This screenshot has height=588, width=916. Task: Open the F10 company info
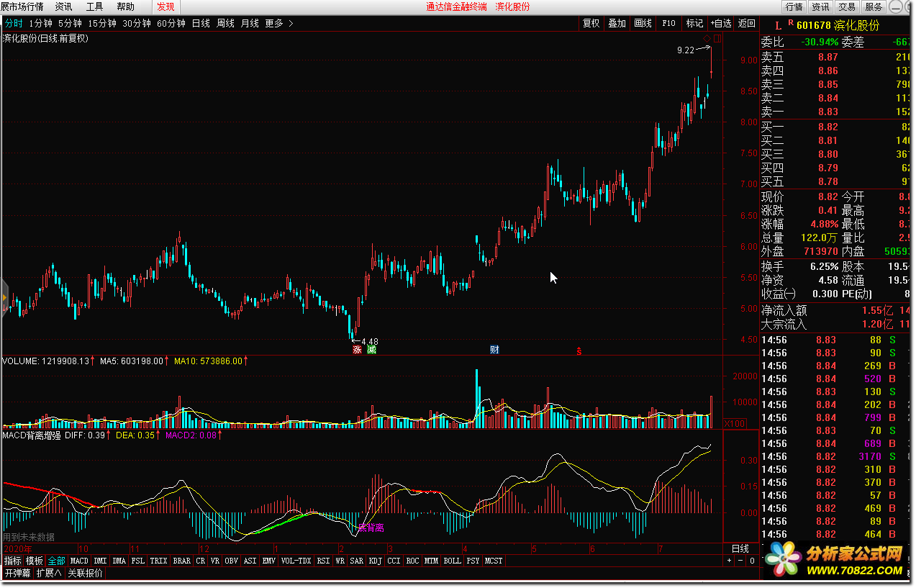pos(668,23)
